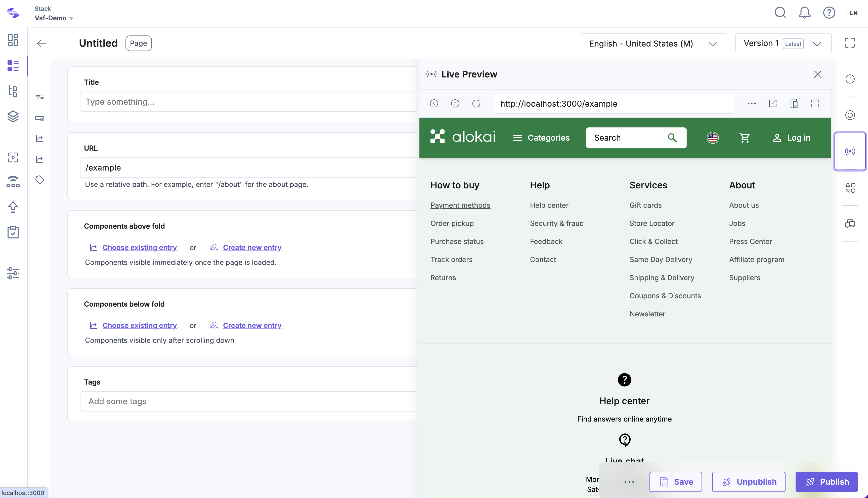Open Settings sliders icon in sidebar
Image resolution: width=868 pixels, height=498 pixels.
coord(13,273)
